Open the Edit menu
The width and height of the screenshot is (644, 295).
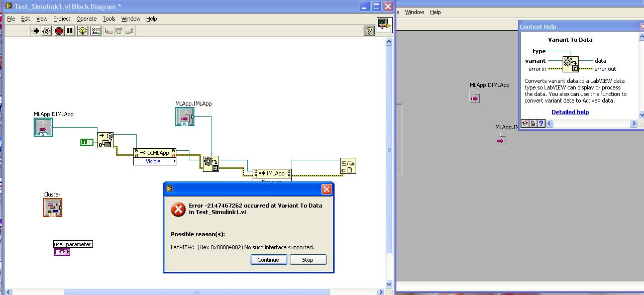26,19
